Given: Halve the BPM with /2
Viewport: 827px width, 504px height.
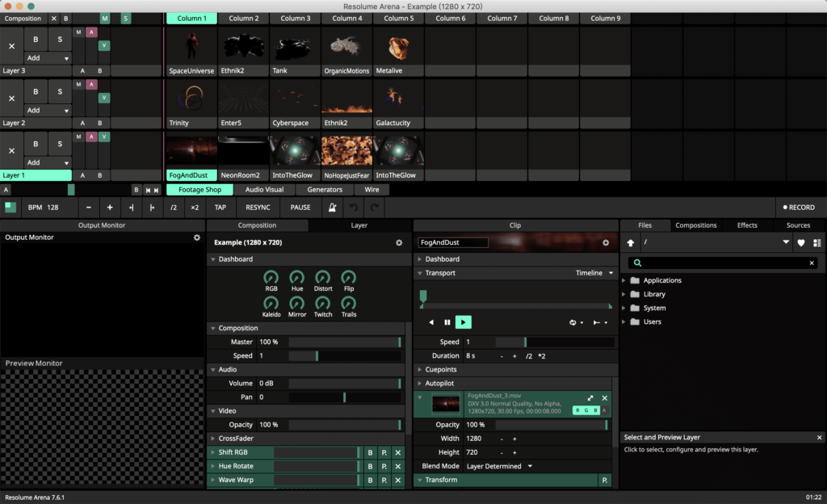Looking at the screenshot, I should (174, 208).
